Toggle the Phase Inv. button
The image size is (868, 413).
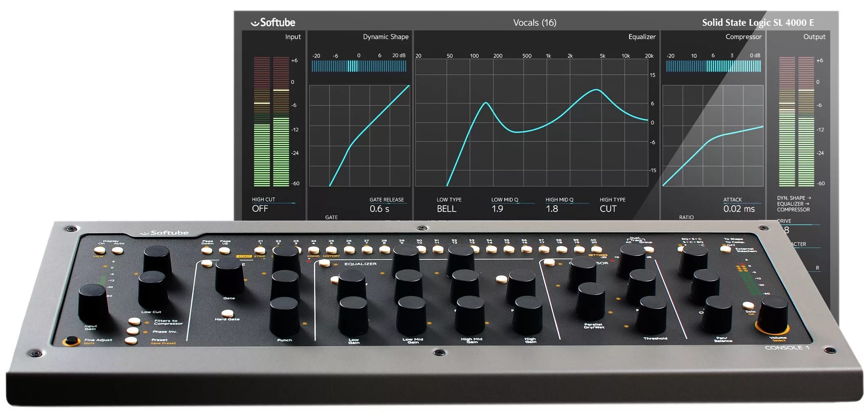pyautogui.click(x=133, y=331)
